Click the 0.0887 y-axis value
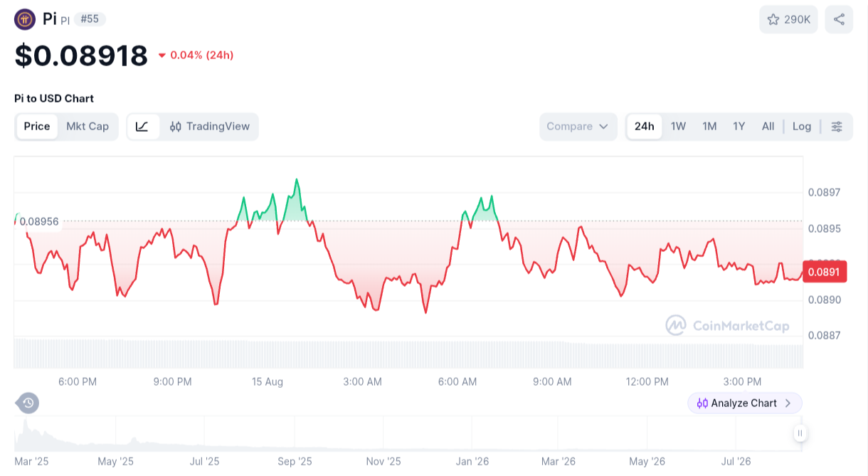Screen dimensions: 868x476 (x=824, y=335)
